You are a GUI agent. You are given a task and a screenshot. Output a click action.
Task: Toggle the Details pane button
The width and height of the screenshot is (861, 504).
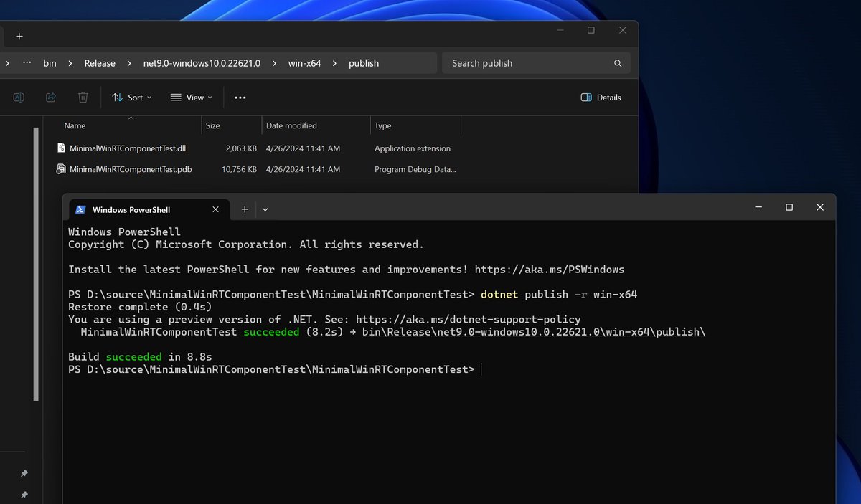pyautogui.click(x=601, y=98)
